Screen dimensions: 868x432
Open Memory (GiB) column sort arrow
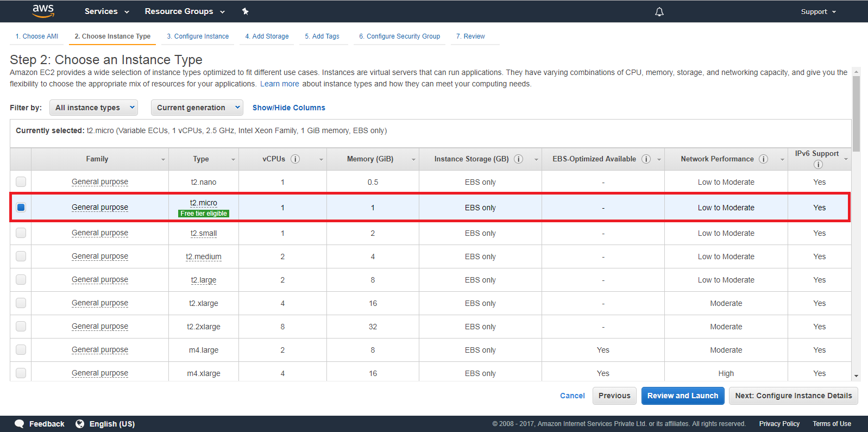point(413,160)
